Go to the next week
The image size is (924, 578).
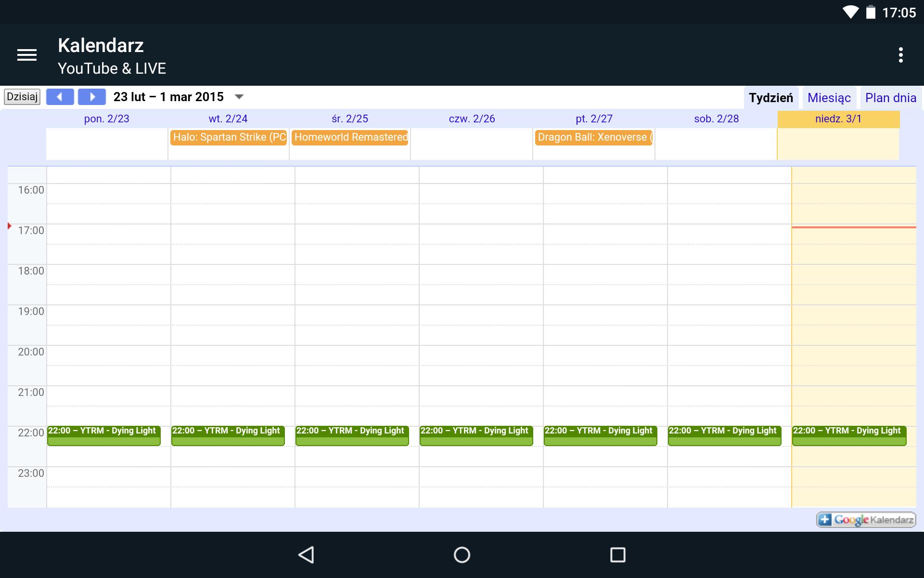pos(92,97)
